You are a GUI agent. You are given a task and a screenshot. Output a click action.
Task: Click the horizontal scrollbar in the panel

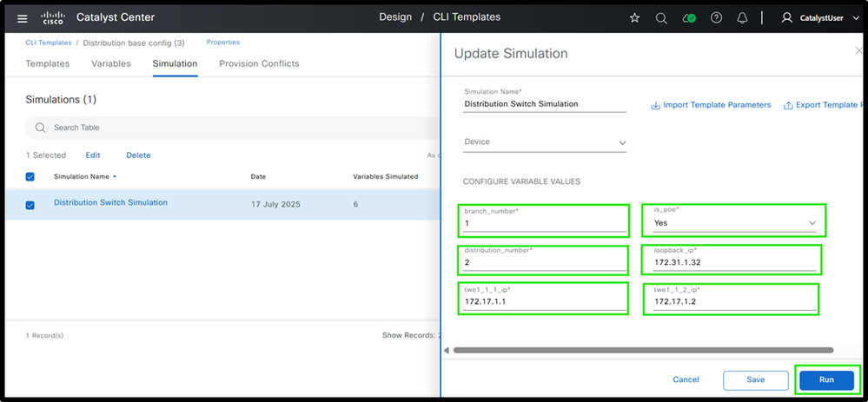point(643,350)
